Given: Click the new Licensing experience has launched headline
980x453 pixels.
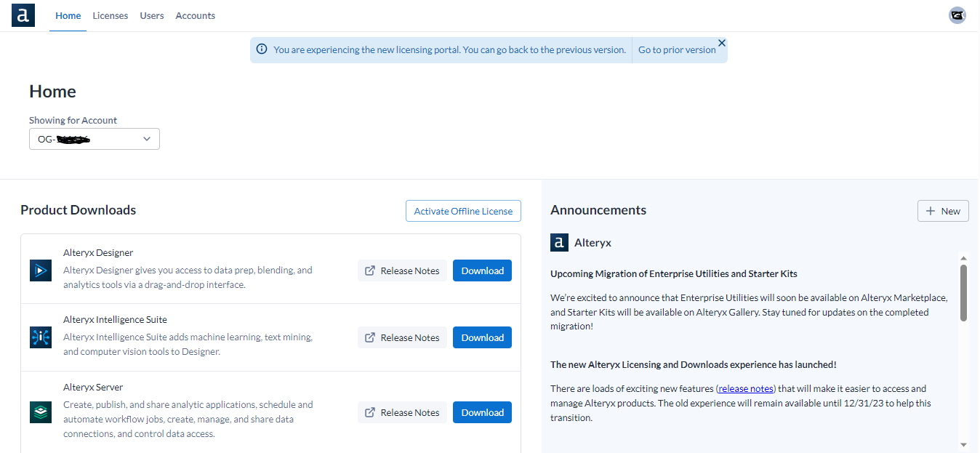Looking at the screenshot, I should [694, 364].
